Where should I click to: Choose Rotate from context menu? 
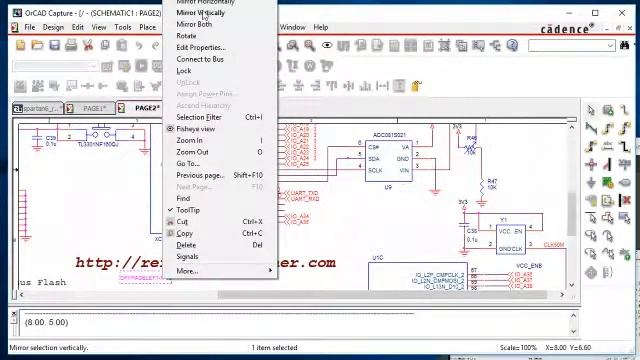click(x=186, y=36)
